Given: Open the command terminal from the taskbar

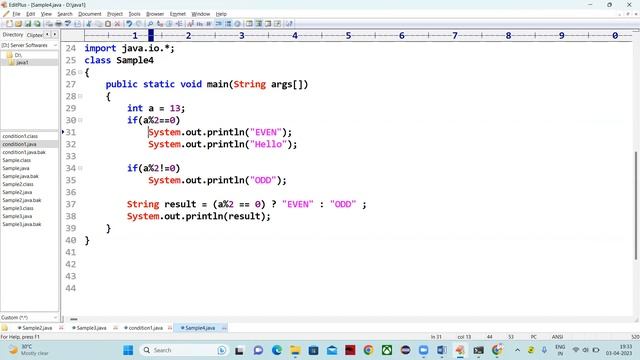Looking at the screenshot, I should click(x=478, y=350).
